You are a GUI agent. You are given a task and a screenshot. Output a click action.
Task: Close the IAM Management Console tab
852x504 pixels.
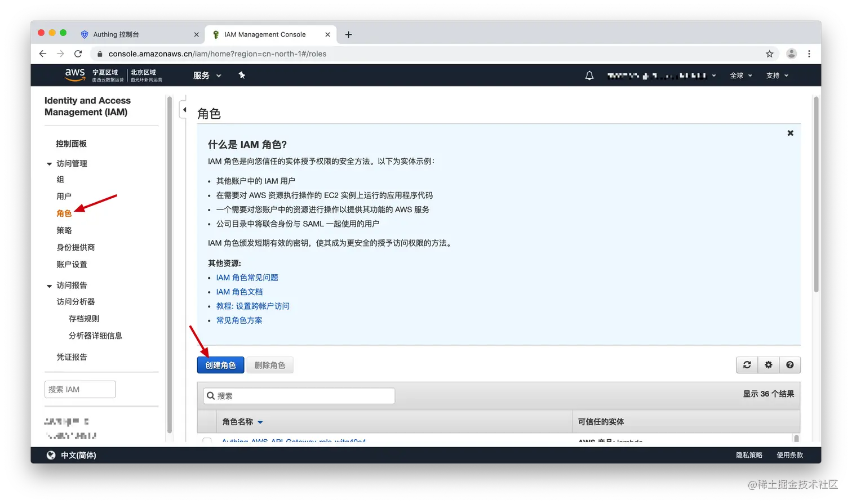(x=327, y=34)
